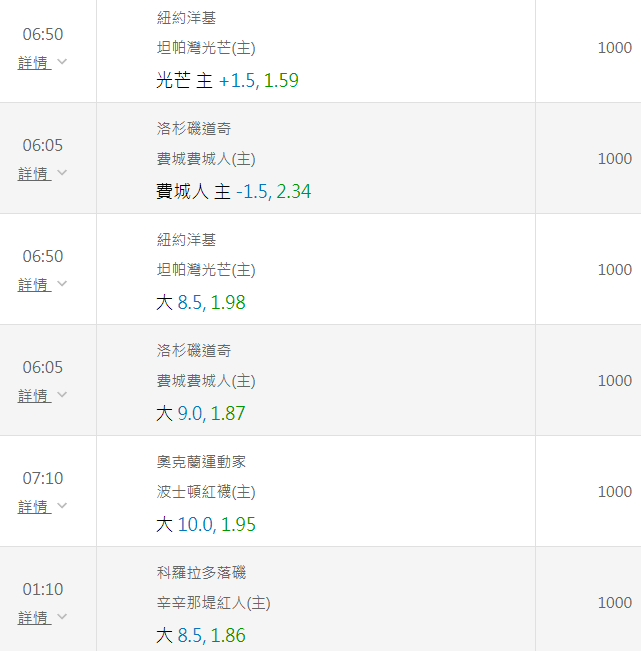
Task: Click the 奧克蘭運動家 team name
Action: coord(201,462)
